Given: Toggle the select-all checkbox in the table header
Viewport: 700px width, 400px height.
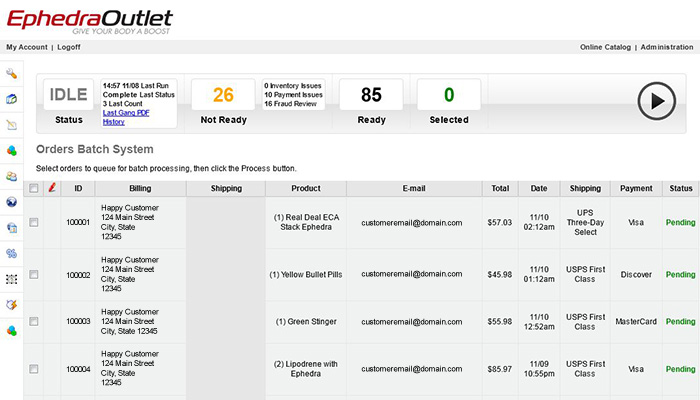Looking at the screenshot, I should point(34,188).
